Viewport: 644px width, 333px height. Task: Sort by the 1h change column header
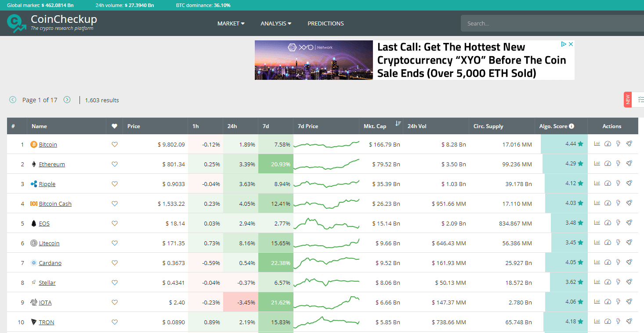[x=205, y=126]
